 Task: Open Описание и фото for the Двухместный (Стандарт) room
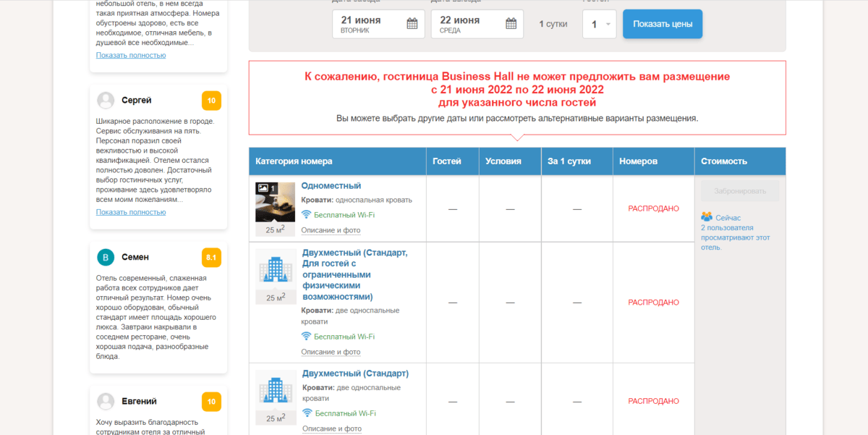click(x=331, y=428)
